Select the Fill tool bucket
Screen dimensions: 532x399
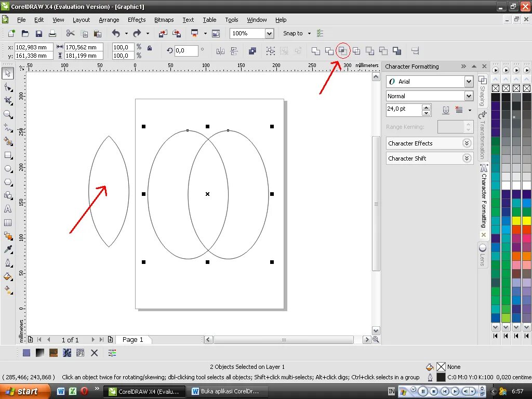pyautogui.click(x=8, y=277)
